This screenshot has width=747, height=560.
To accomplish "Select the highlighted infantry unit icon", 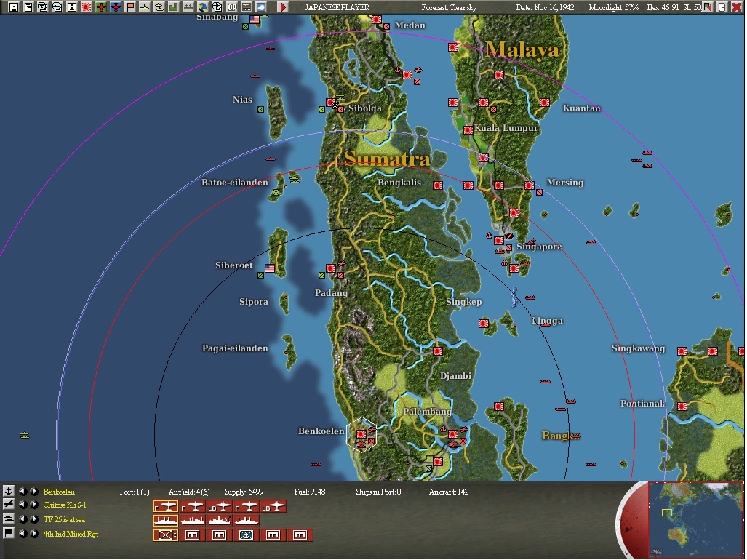I will (x=165, y=535).
